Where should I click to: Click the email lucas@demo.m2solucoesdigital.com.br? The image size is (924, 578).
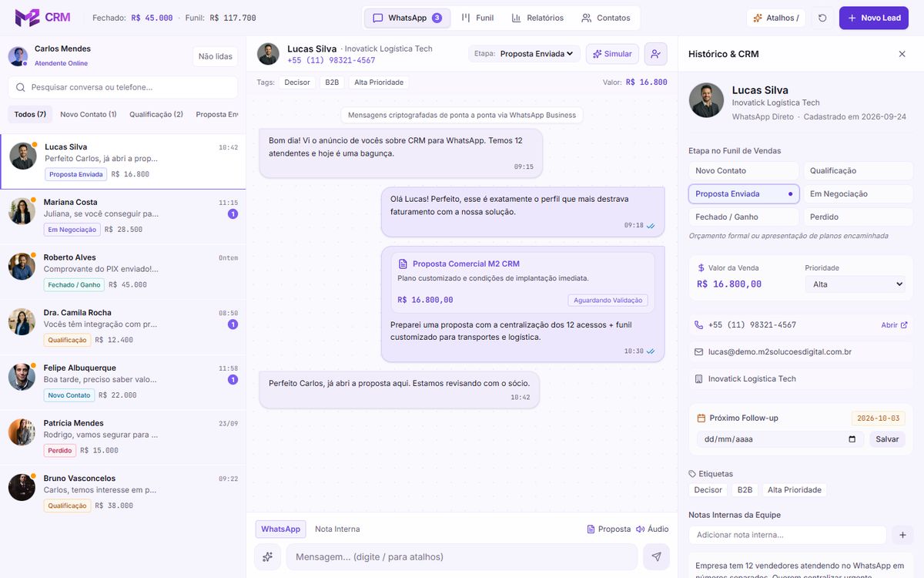779,352
